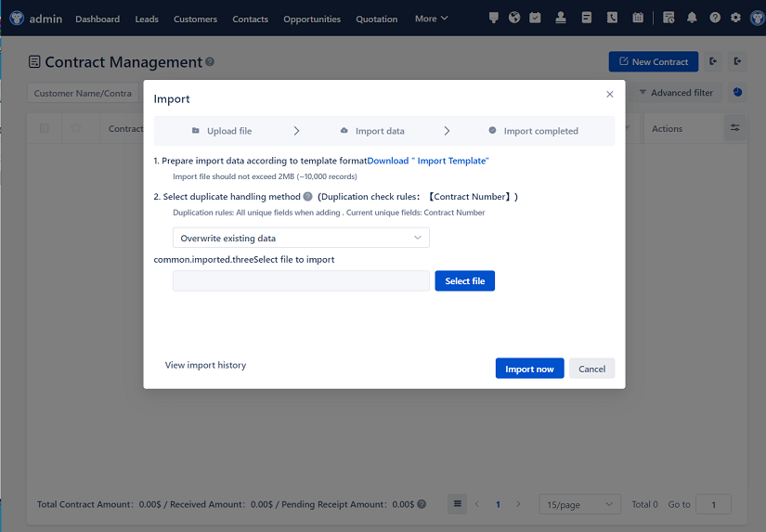Click the list density icon in pagination
Viewport: 766px width, 532px height.
pos(457,503)
